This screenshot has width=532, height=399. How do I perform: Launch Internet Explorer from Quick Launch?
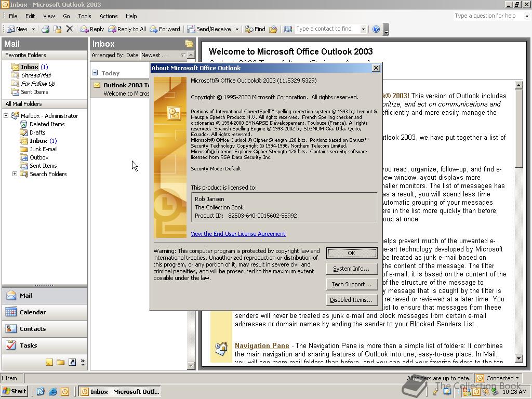(52, 392)
